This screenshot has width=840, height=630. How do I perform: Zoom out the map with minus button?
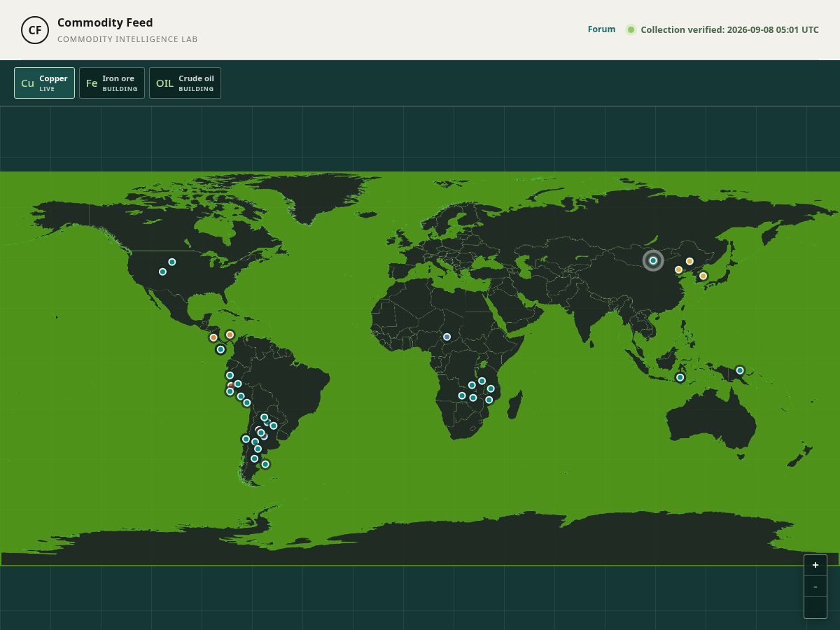click(x=815, y=586)
